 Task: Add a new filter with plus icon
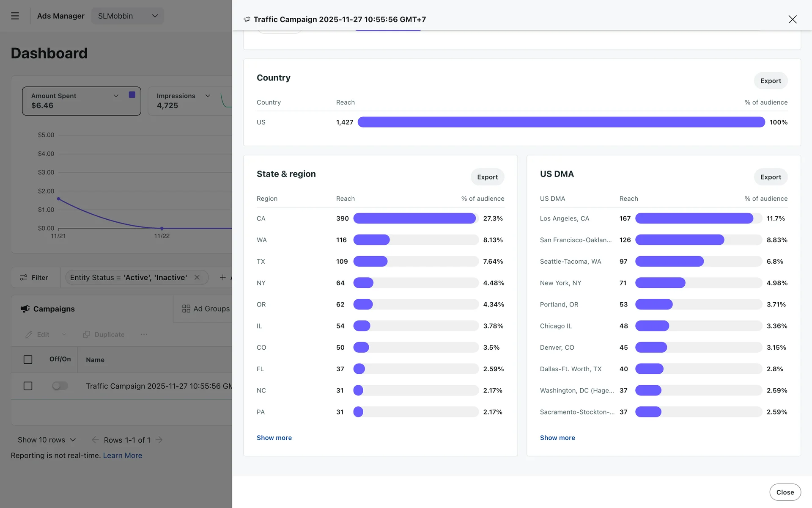222,278
